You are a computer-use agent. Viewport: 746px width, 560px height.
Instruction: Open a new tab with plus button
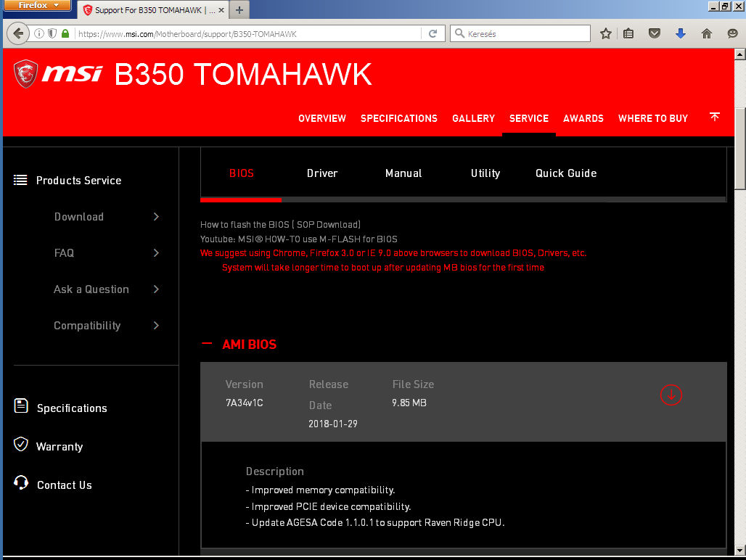coord(239,10)
